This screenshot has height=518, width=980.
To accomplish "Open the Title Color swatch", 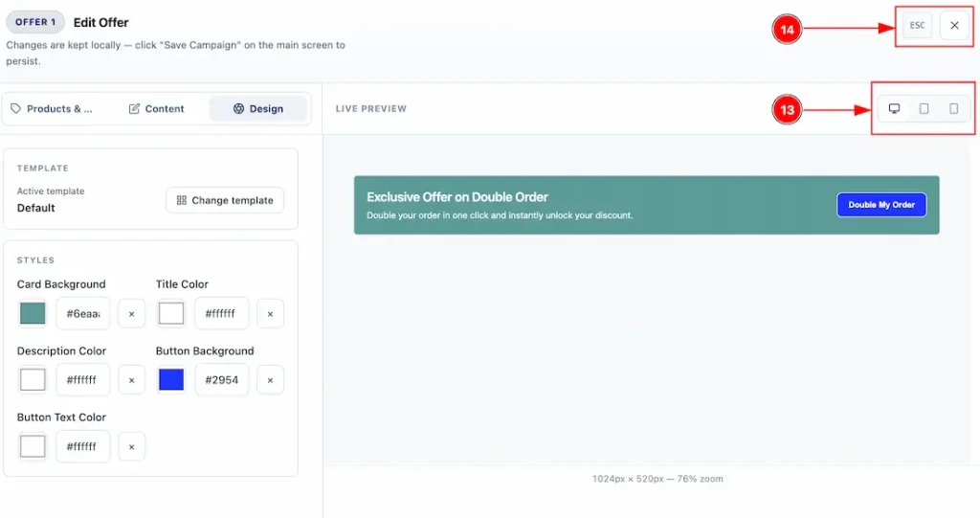I will click(x=170, y=313).
